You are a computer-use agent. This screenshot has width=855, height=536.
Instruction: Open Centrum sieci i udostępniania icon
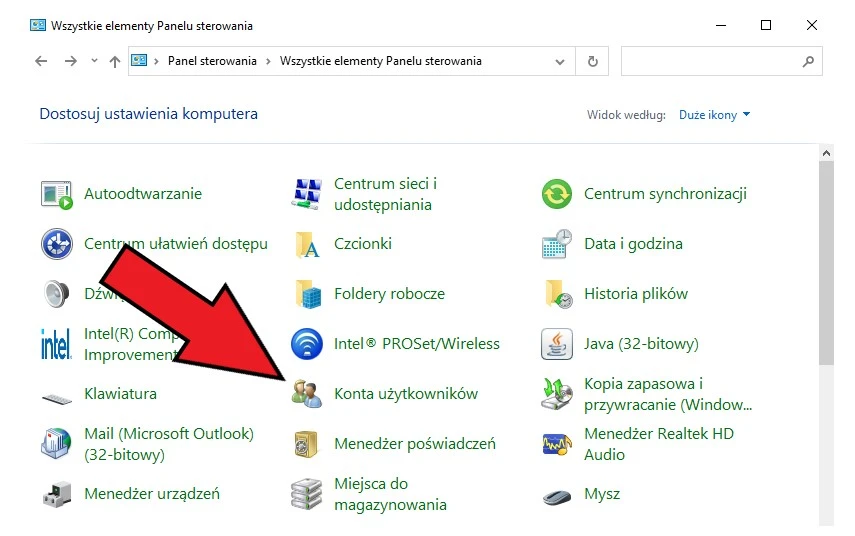point(306,194)
